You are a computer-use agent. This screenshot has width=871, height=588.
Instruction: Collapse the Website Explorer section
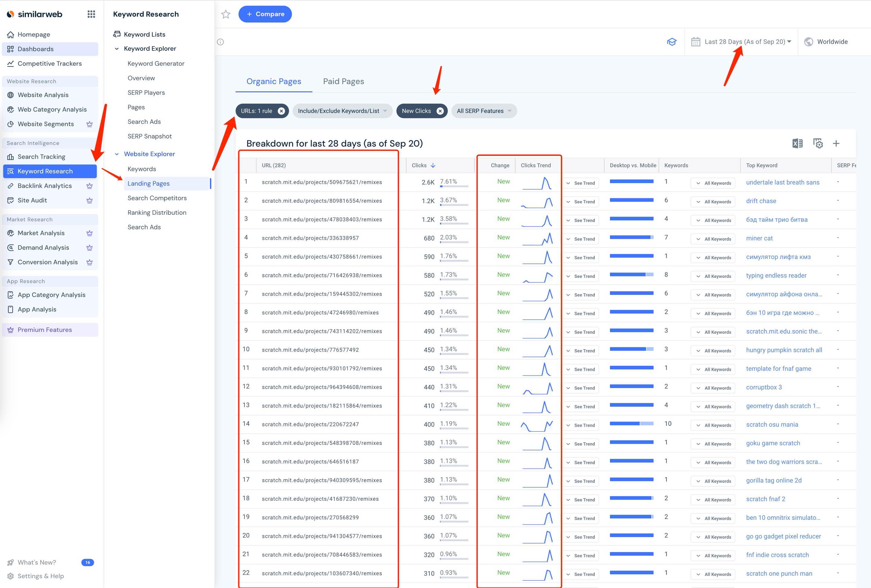(116, 154)
